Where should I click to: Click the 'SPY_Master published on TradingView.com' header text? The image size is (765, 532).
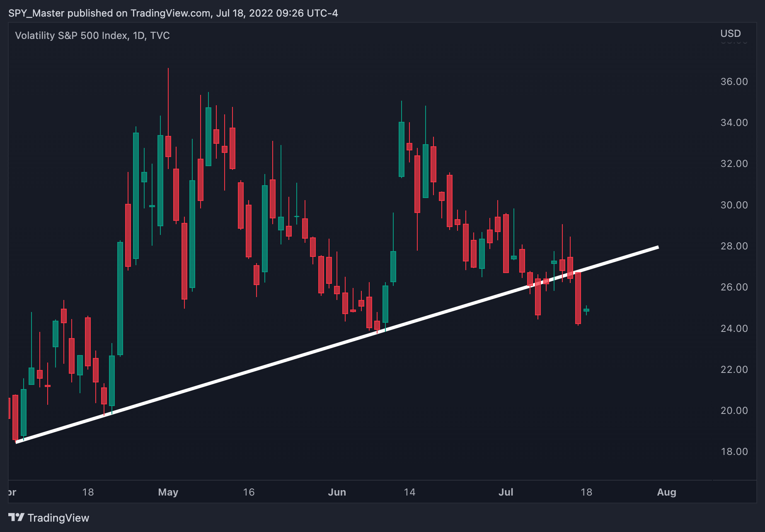click(x=109, y=13)
